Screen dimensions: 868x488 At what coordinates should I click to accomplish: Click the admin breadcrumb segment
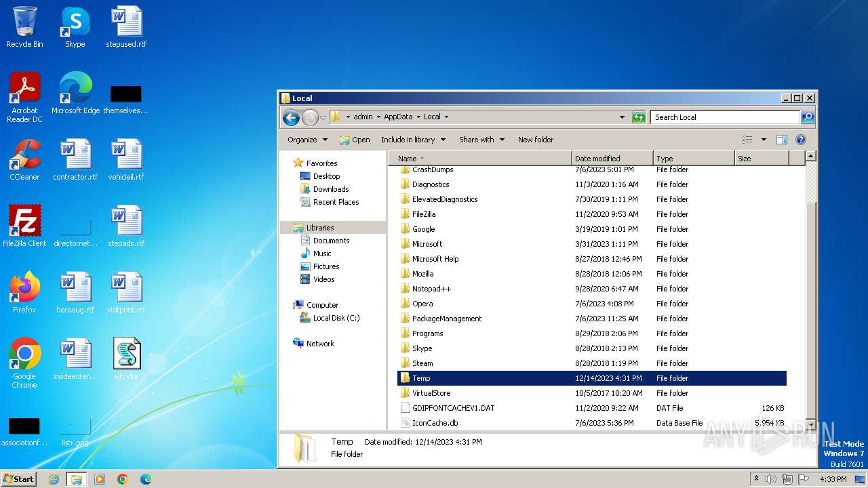pos(363,117)
